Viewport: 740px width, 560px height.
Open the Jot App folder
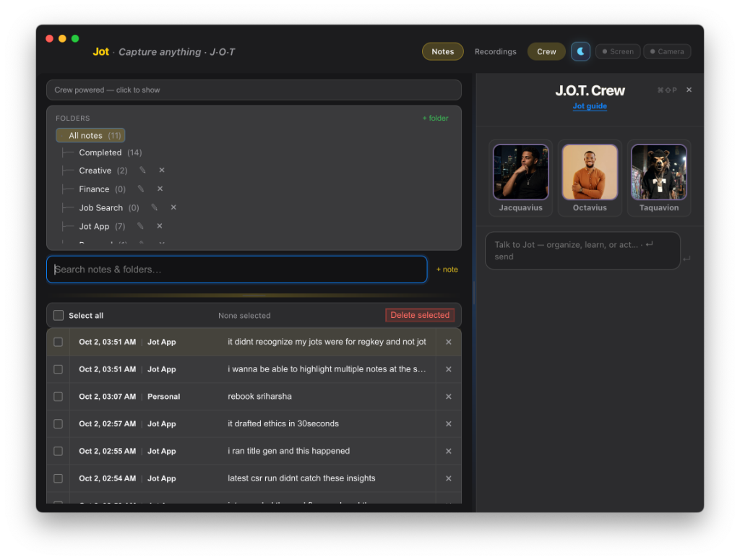click(101, 226)
